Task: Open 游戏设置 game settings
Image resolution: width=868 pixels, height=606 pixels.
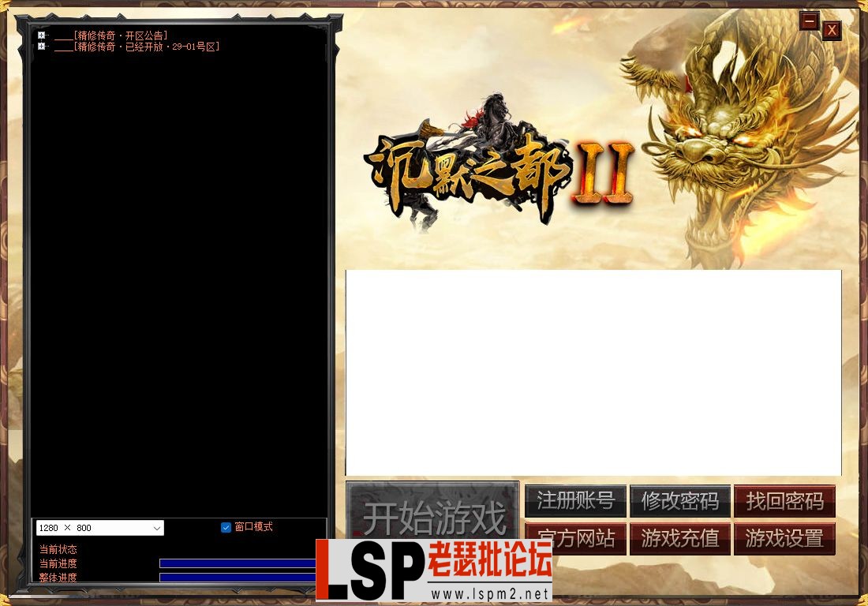Action: (x=784, y=538)
